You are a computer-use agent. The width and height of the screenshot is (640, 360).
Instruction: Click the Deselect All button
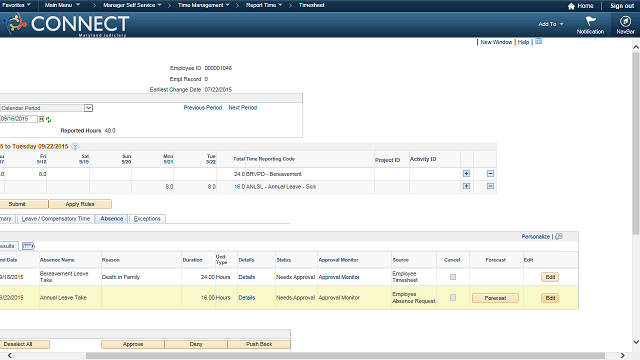click(24, 344)
